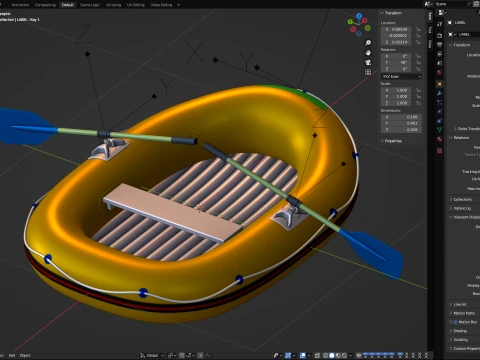Open the orange Object properties tab icon
Screen dimensions: 480x360
coord(439,84)
